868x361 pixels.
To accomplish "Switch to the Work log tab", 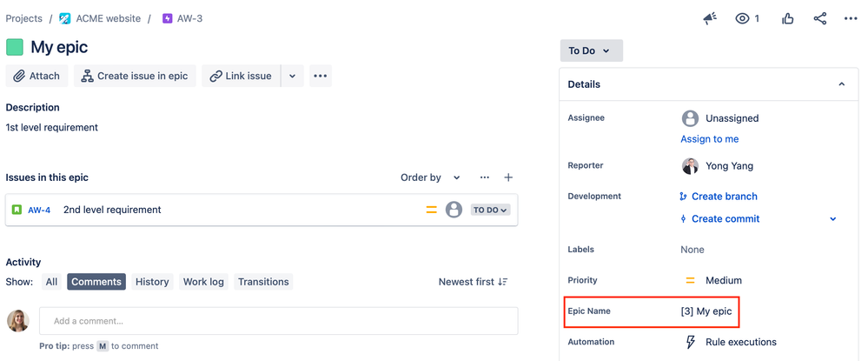I will point(203,282).
